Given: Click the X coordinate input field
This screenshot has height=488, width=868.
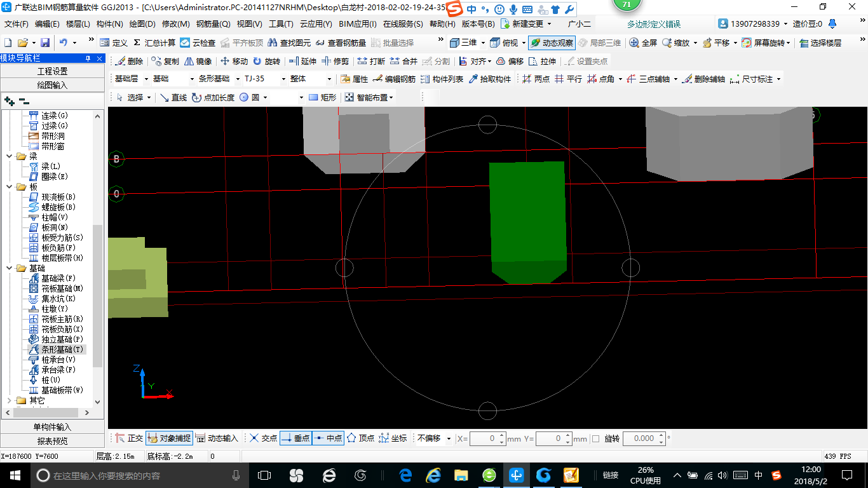Looking at the screenshot, I should [x=487, y=438].
